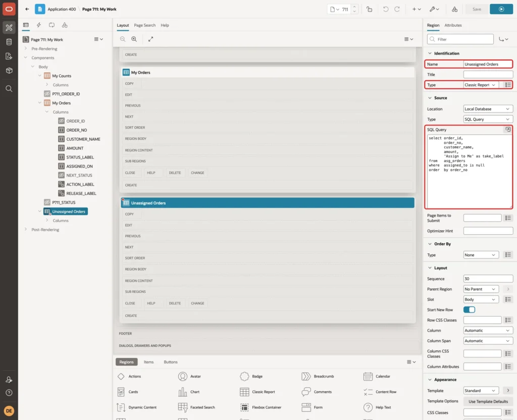The width and height of the screenshot is (517, 420).
Task: Open the Order By Type None dropdown
Action: click(x=481, y=255)
